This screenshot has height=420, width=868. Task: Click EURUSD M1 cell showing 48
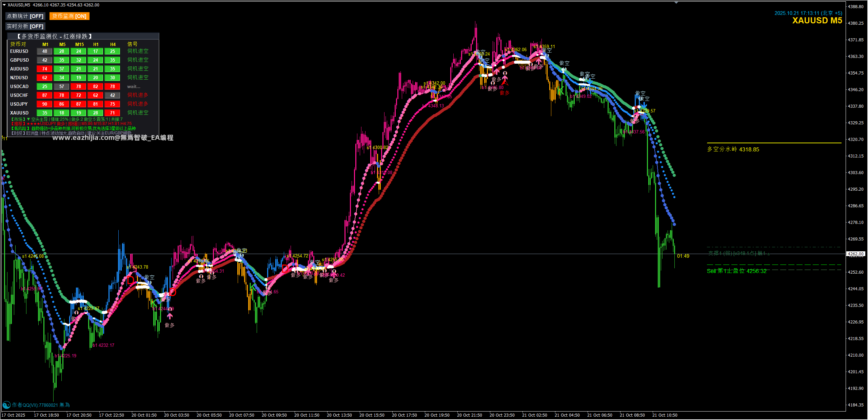pos(45,51)
